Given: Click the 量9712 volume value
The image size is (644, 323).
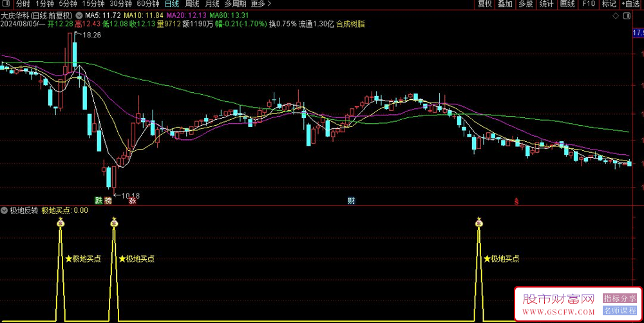Looking at the screenshot, I should tap(169, 24).
